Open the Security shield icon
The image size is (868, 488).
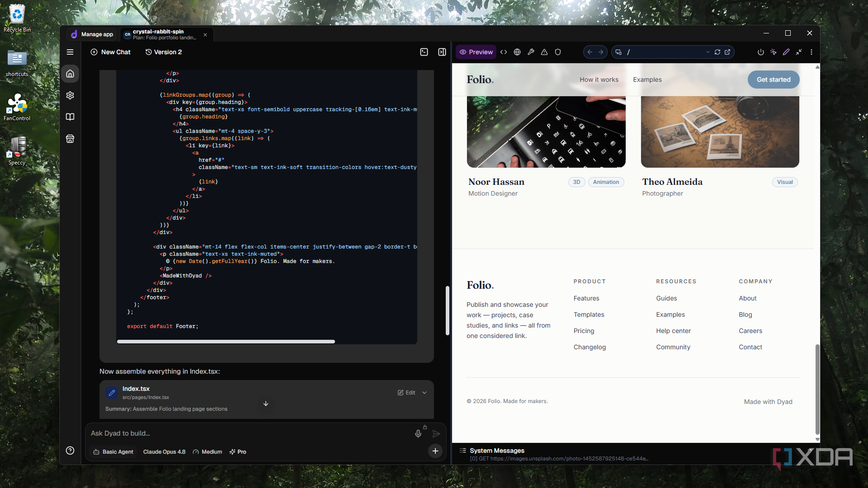(558, 52)
